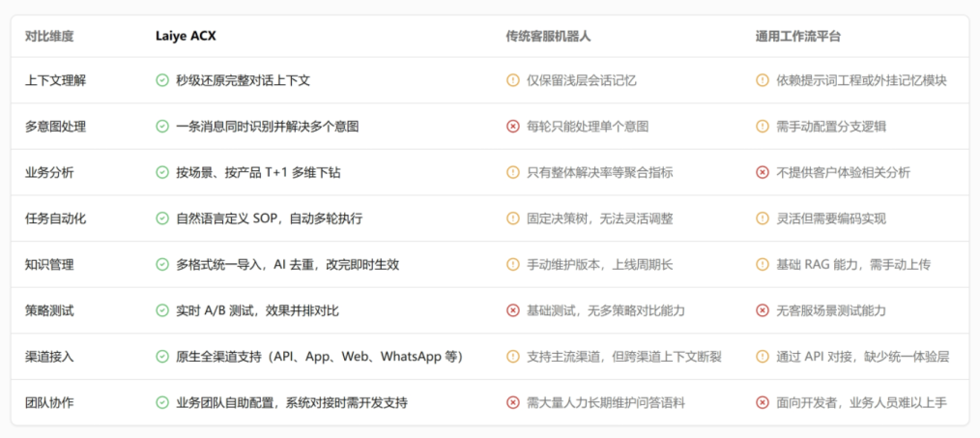Screen dimensions: 980x438
Task: Click the green check beside 实时 A/B 测试
Action: tap(162, 310)
